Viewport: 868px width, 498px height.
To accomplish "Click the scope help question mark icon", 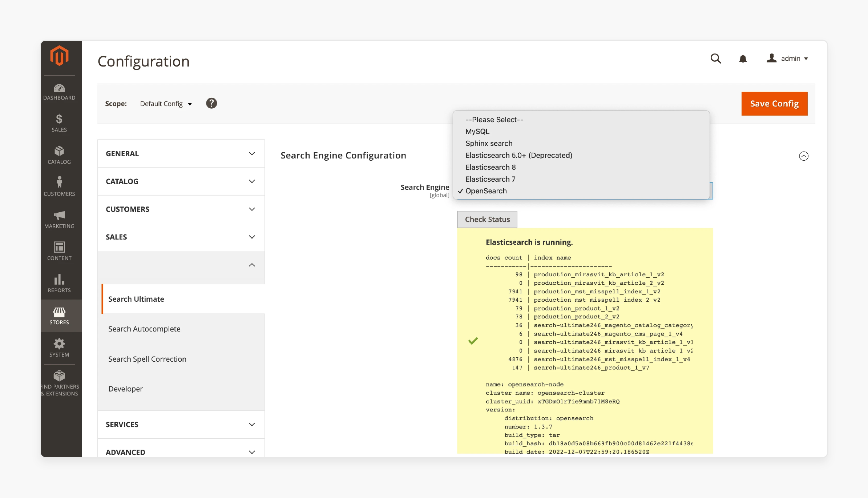I will point(211,103).
